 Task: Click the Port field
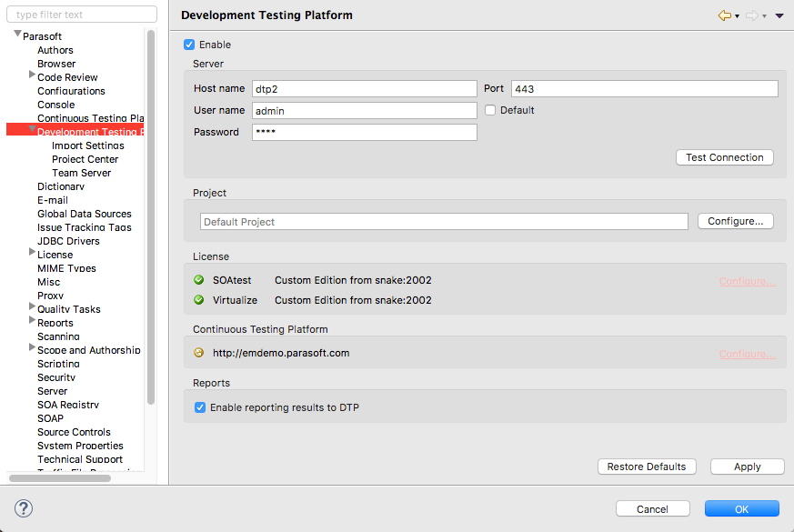click(x=645, y=88)
